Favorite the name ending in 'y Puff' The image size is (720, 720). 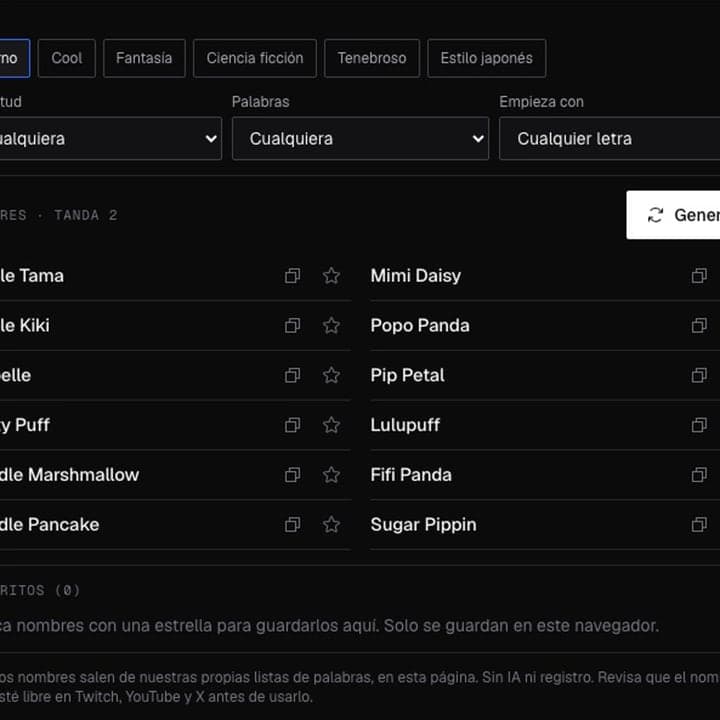click(331, 425)
